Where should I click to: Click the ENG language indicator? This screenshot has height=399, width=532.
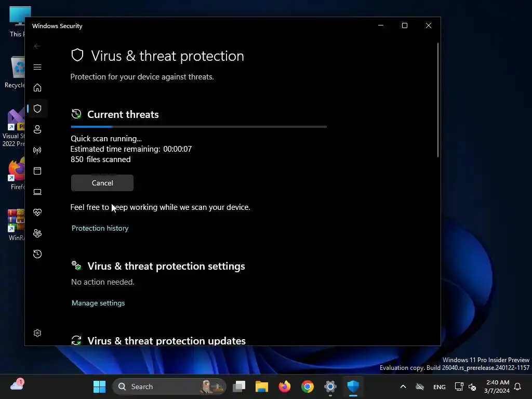pyautogui.click(x=440, y=387)
